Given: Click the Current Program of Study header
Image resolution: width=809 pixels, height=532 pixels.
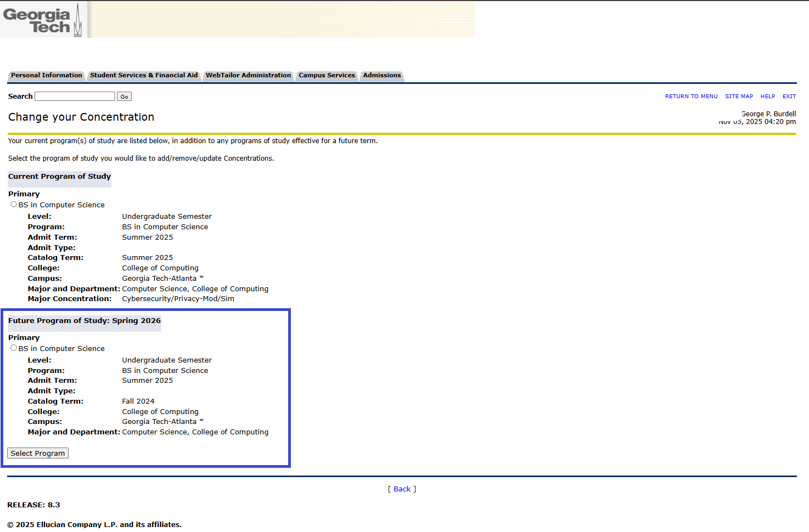Looking at the screenshot, I should [x=59, y=177].
